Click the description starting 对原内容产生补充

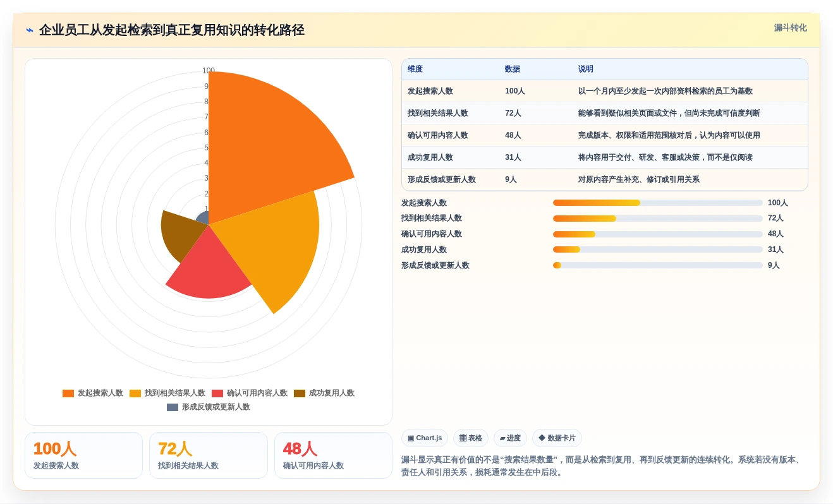639,179
